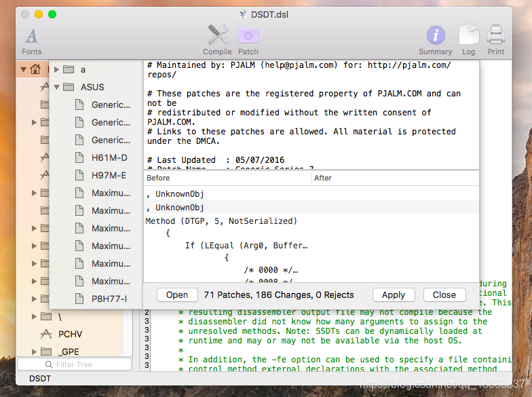Image resolution: width=532 pixels, height=397 pixels.
Task: Click the ASUS folder icon
Action: pyautogui.click(x=69, y=87)
